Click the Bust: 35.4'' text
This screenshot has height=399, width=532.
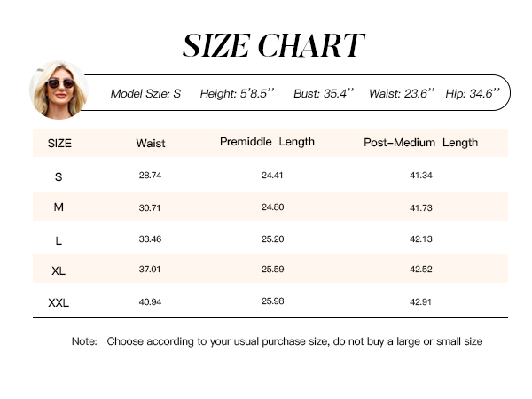(x=324, y=93)
